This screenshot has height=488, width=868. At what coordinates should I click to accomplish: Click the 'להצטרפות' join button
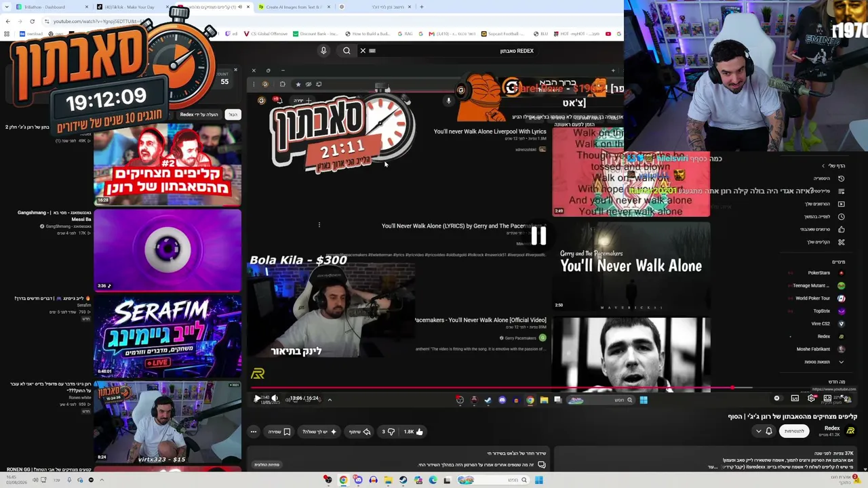[x=794, y=431]
